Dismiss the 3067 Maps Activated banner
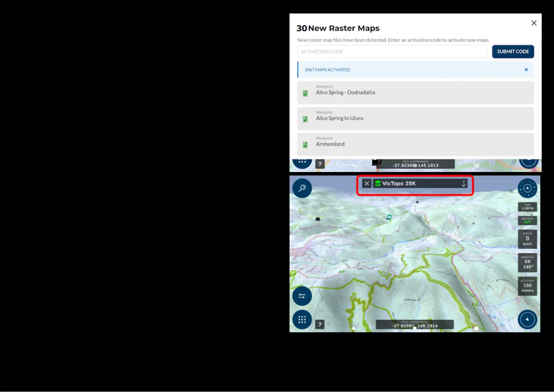Image resolution: width=554 pixels, height=392 pixels. (x=526, y=70)
